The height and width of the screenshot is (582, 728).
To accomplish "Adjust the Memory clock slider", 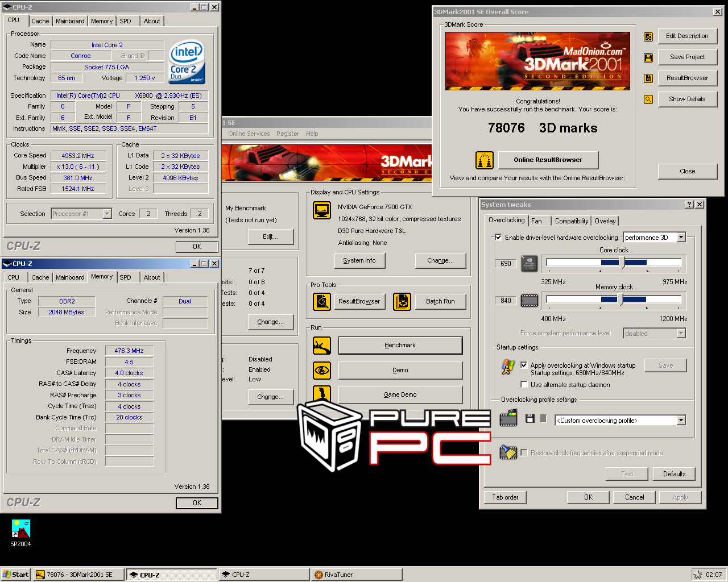I will (x=621, y=299).
